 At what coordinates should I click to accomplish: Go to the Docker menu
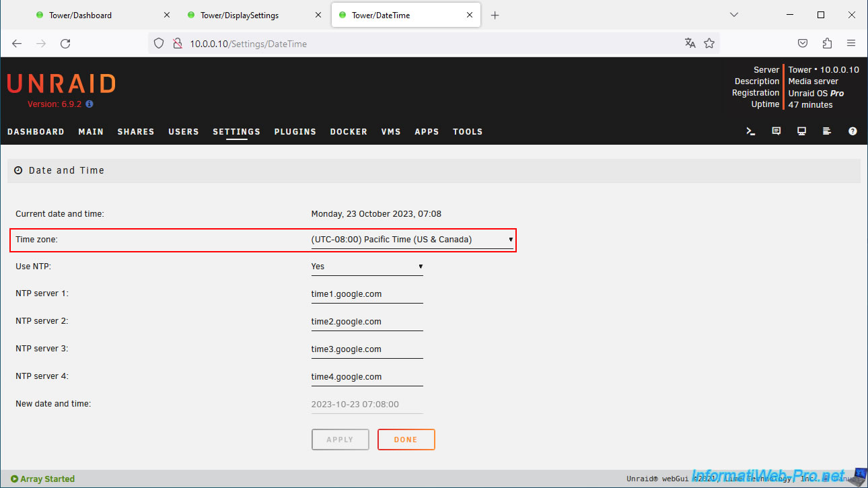tap(349, 132)
